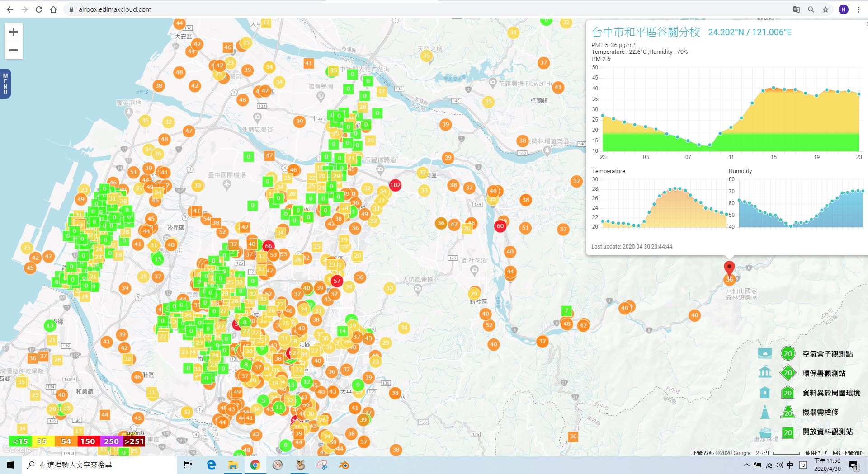Open the Wi-Fi network tray icon

pos(769,465)
